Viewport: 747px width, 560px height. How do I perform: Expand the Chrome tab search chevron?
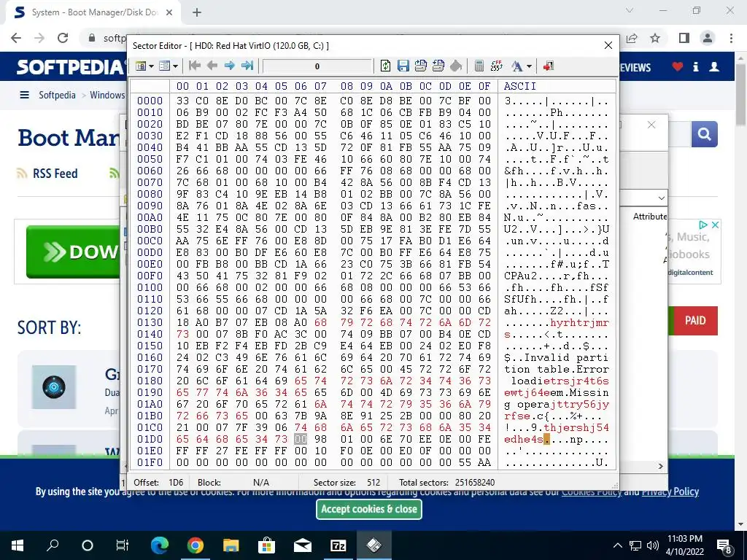click(630, 10)
